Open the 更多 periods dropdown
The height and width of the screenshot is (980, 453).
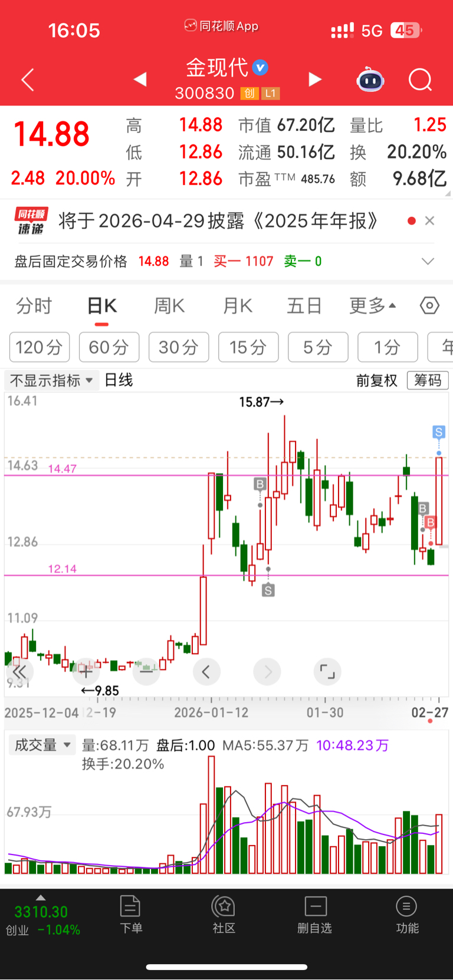pos(373,306)
